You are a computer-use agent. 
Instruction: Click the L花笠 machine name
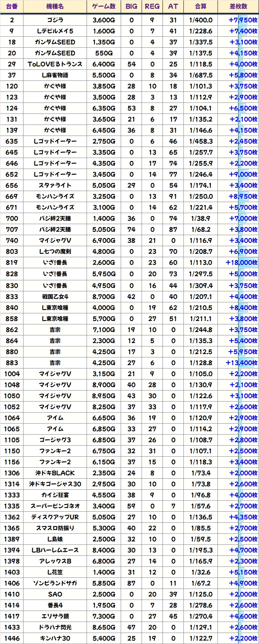point(55,572)
